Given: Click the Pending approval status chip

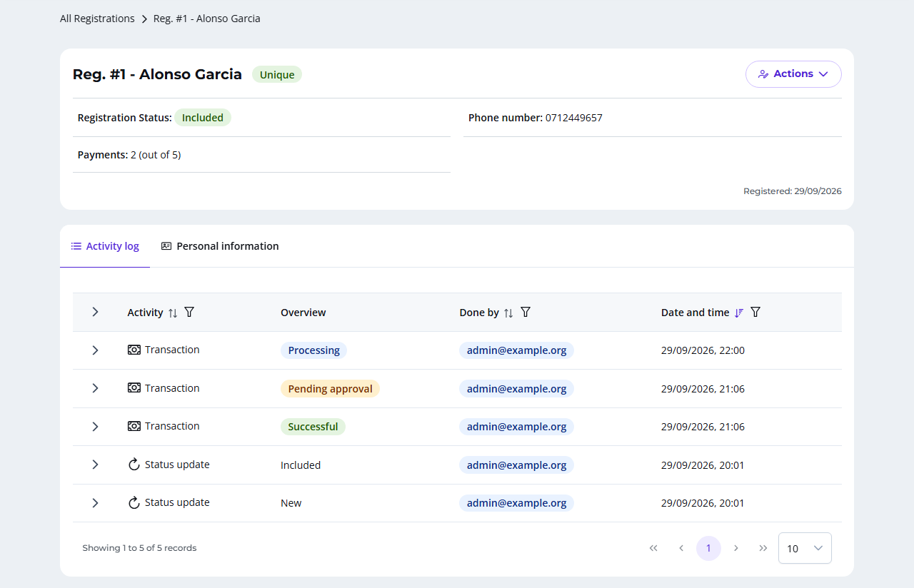Looking at the screenshot, I should click(x=330, y=389).
